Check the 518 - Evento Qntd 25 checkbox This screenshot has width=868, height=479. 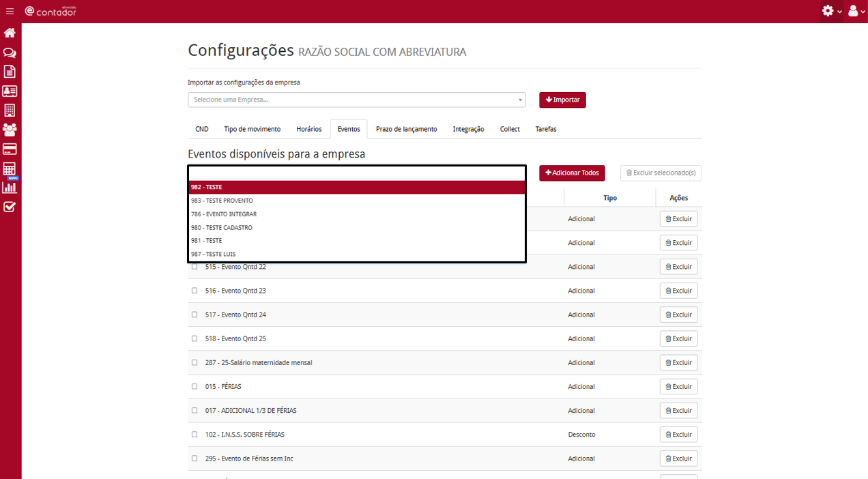(x=194, y=338)
